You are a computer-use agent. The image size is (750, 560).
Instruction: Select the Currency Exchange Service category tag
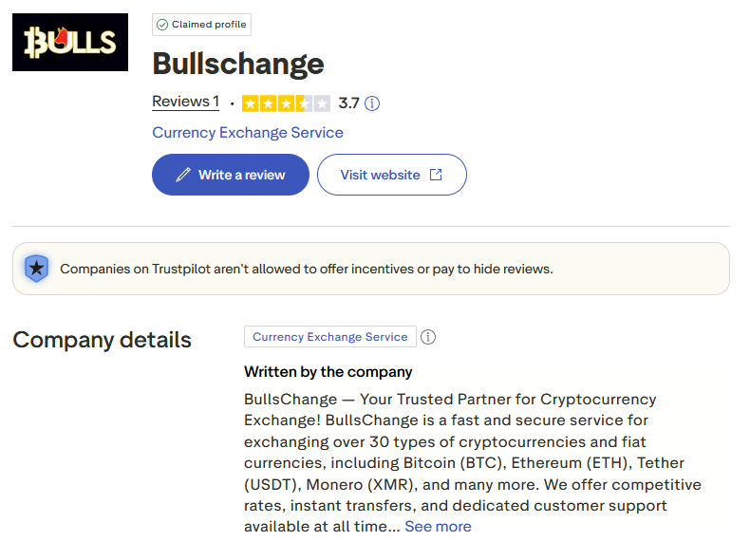pyautogui.click(x=329, y=337)
